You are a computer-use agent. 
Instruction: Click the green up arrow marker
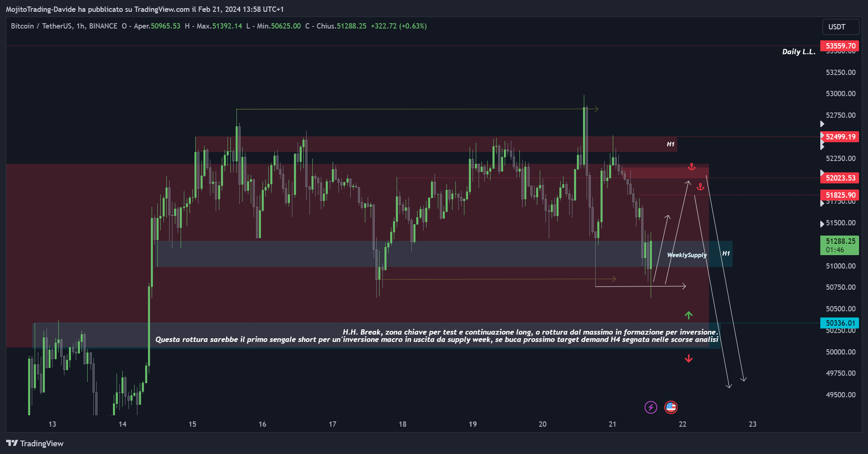click(x=689, y=315)
